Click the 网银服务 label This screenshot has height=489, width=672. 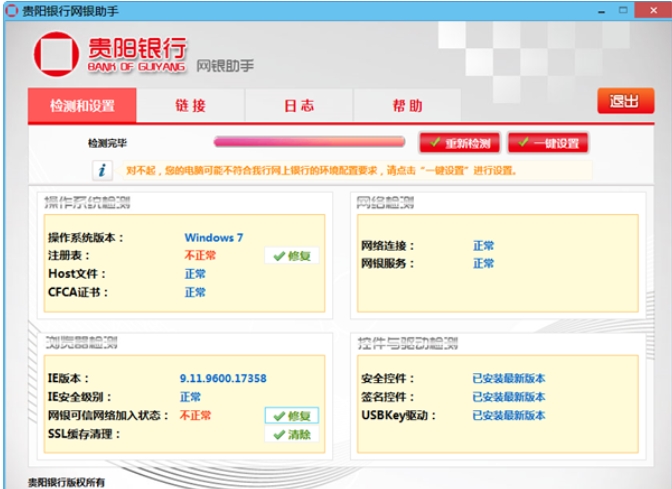coord(387,263)
